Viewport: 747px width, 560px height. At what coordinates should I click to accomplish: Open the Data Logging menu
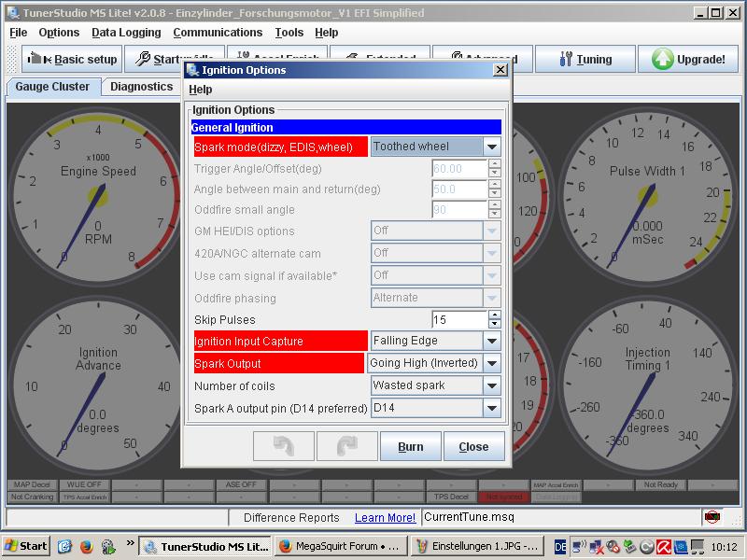(x=126, y=33)
